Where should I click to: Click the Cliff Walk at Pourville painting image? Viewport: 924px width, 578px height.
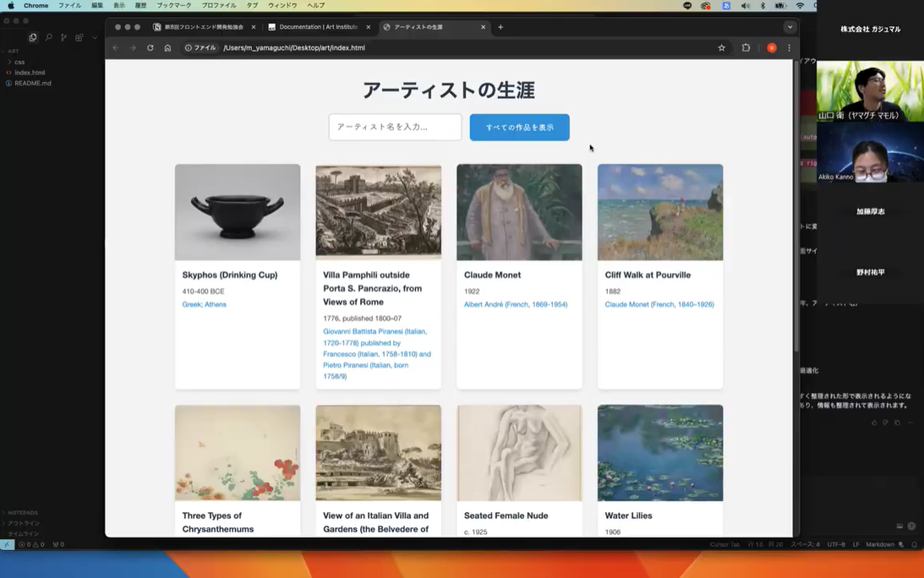[x=660, y=212]
